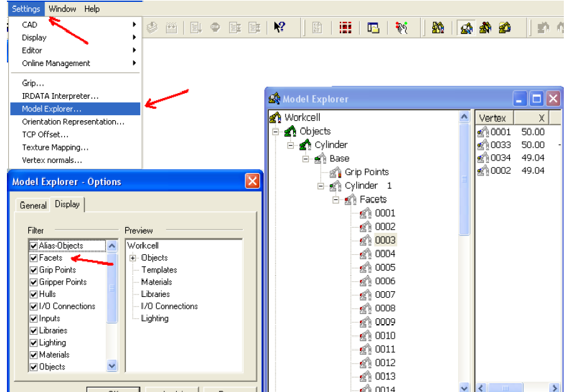
Task: Click the X column header
Action: [532, 118]
